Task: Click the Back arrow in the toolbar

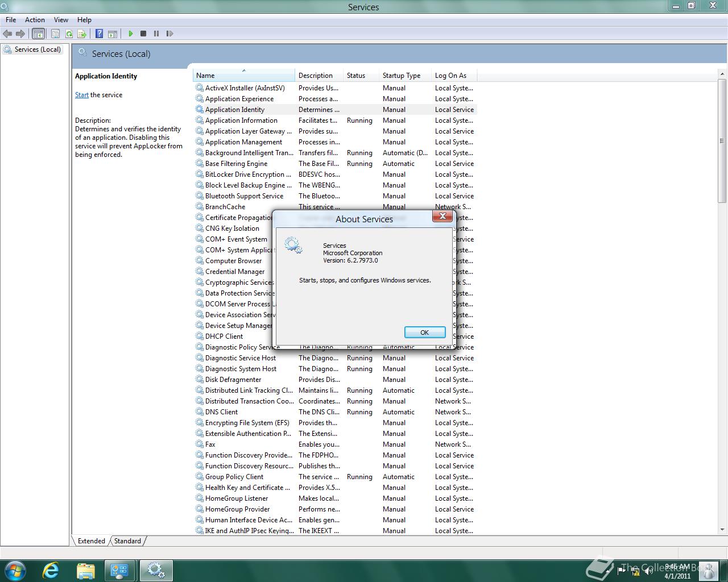Action: [7, 34]
